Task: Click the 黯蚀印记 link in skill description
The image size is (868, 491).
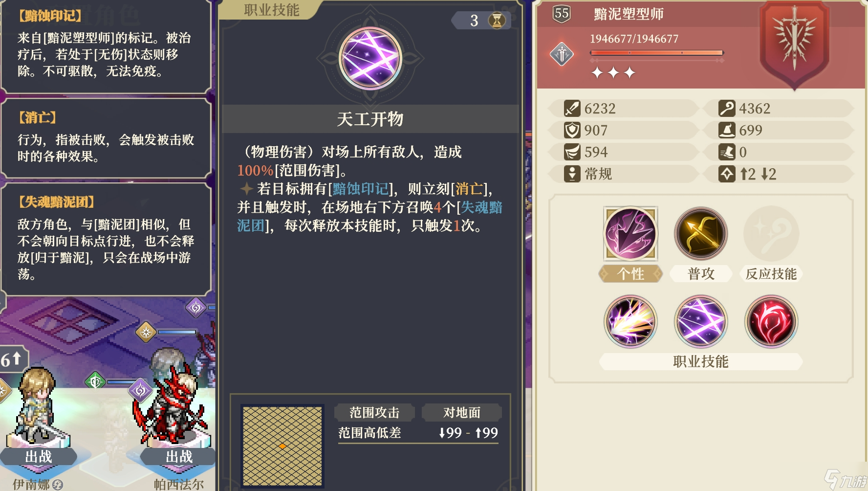Action: coord(360,189)
